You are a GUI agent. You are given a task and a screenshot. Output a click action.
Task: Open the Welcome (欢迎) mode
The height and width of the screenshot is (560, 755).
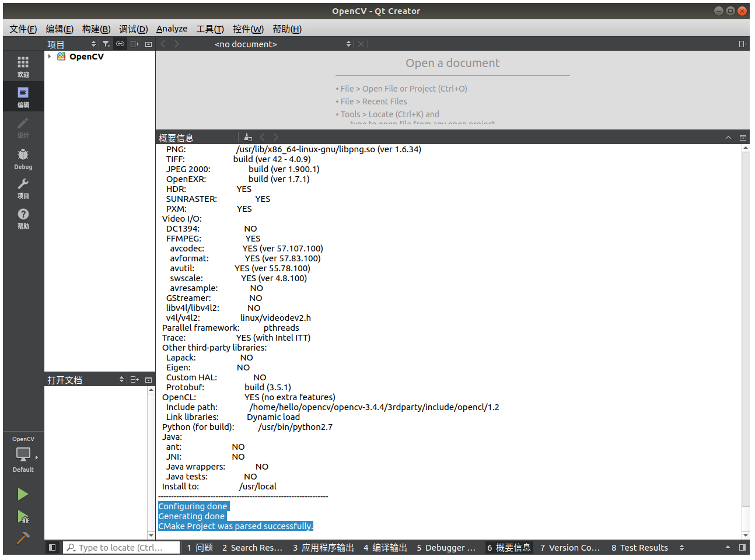pyautogui.click(x=23, y=66)
